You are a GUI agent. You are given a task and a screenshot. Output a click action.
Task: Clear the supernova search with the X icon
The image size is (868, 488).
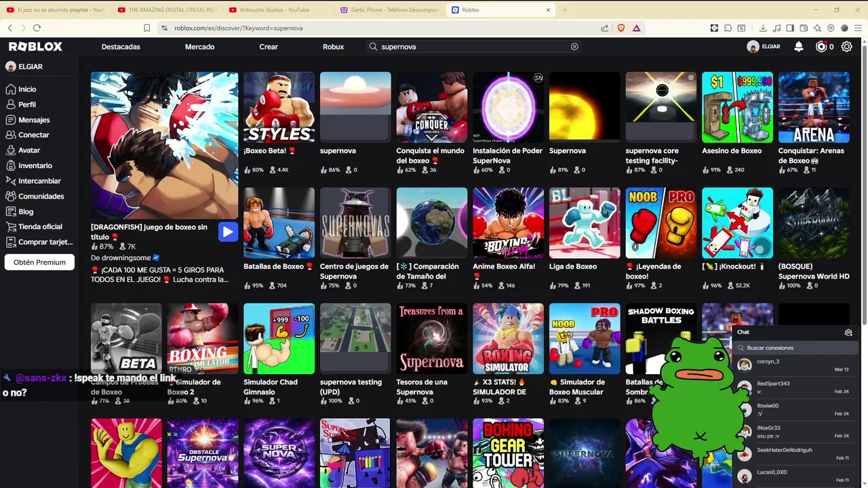[x=574, y=47]
